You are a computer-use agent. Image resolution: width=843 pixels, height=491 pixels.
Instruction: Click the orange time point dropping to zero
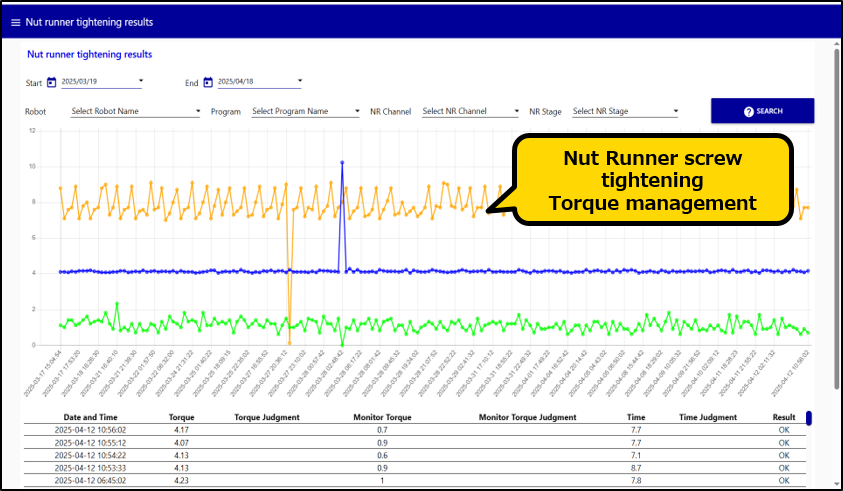pos(289,343)
